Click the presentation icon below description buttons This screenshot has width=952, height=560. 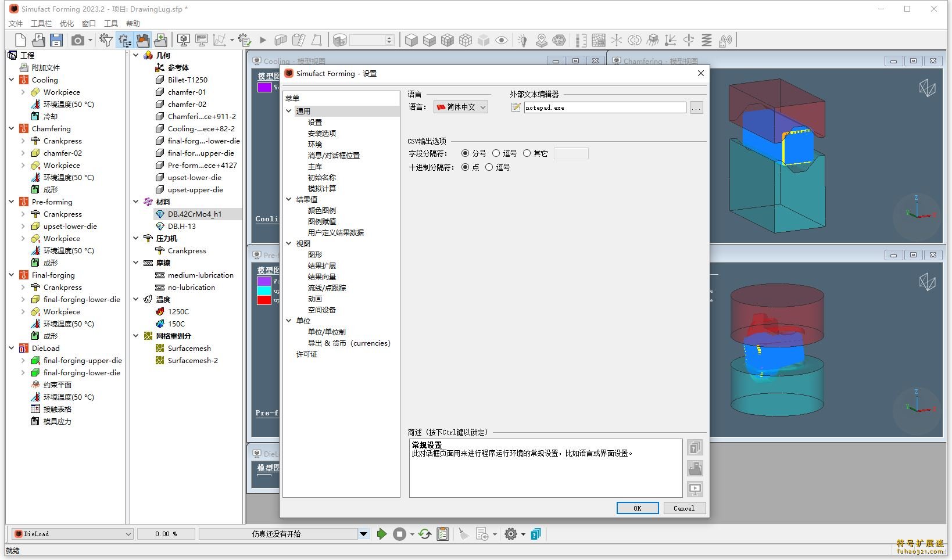tap(695, 489)
